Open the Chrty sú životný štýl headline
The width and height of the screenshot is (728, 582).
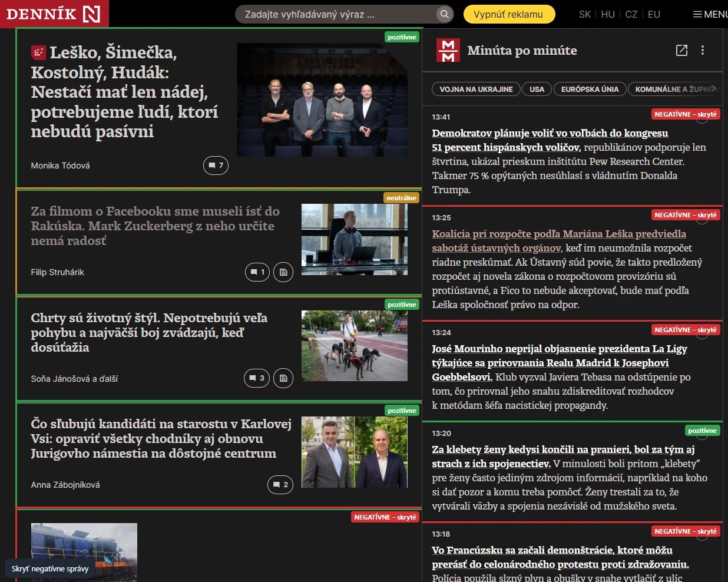(x=149, y=332)
